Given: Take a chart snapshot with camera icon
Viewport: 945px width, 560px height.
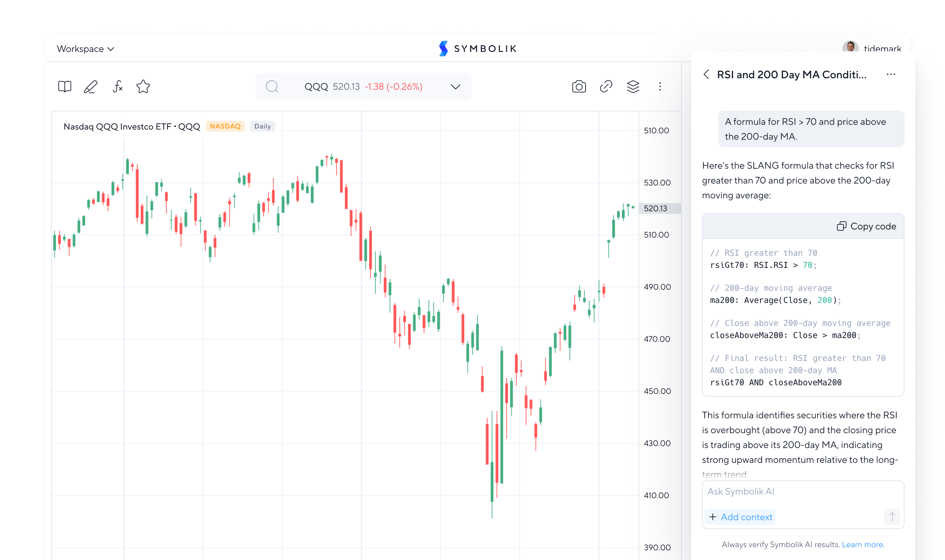Looking at the screenshot, I should (x=579, y=86).
